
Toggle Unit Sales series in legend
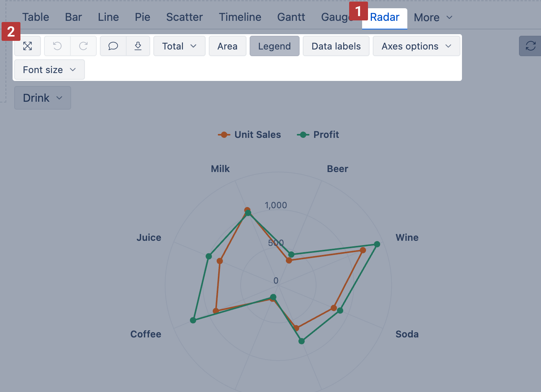click(x=250, y=135)
